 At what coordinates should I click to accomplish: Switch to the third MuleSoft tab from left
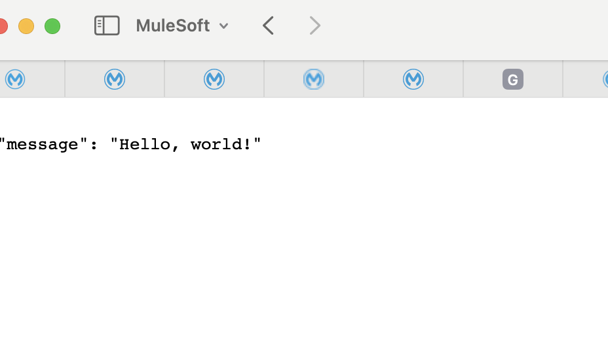(214, 79)
